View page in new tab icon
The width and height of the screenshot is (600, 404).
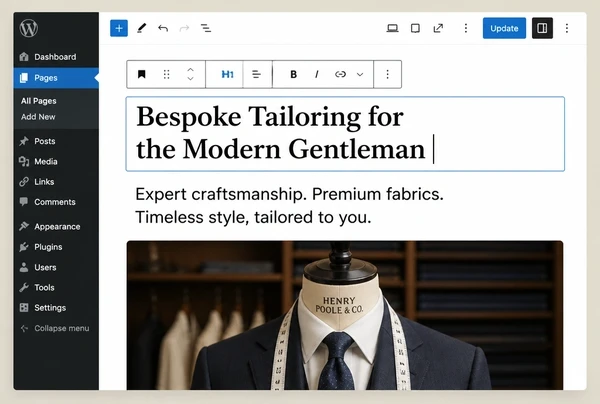(438, 28)
